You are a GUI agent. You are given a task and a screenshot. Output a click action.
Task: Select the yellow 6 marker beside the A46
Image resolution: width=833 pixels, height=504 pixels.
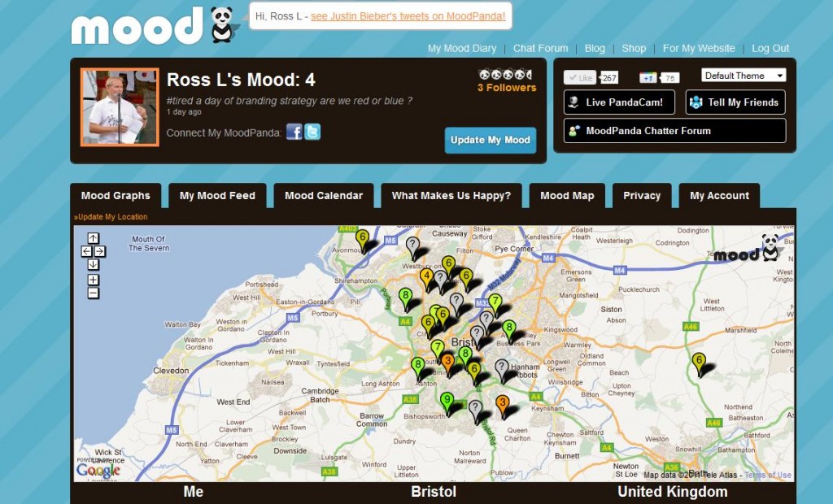click(x=699, y=363)
